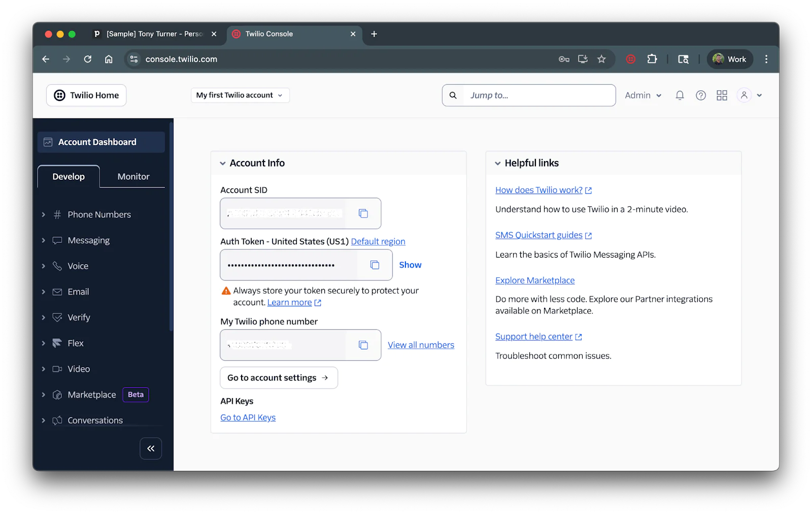This screenshot has width=812, height=514.
Task: Open the help question-mark icon
Action: [x=700, y=95]
